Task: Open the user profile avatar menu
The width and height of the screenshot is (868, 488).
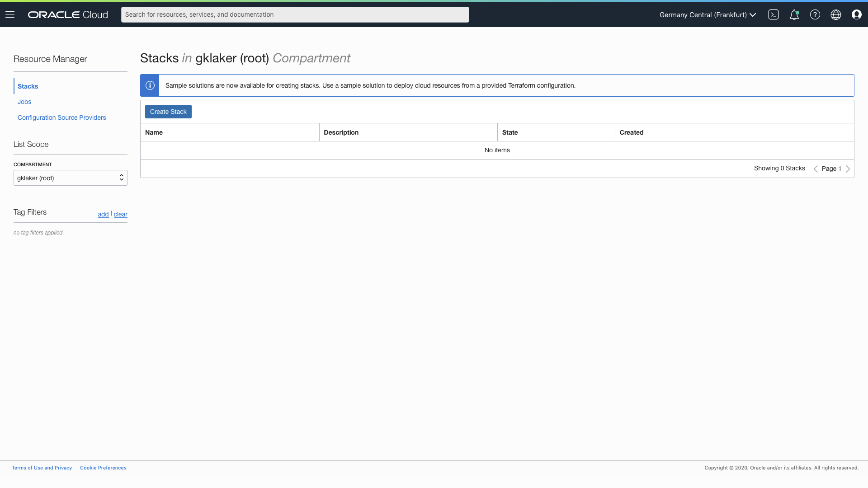Action: (x=856, y=14)
